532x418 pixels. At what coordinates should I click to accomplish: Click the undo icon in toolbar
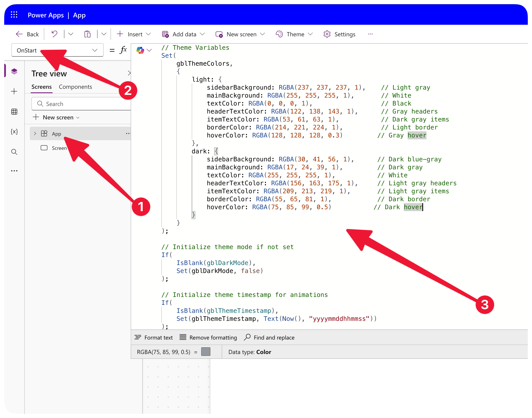point(54,34)
